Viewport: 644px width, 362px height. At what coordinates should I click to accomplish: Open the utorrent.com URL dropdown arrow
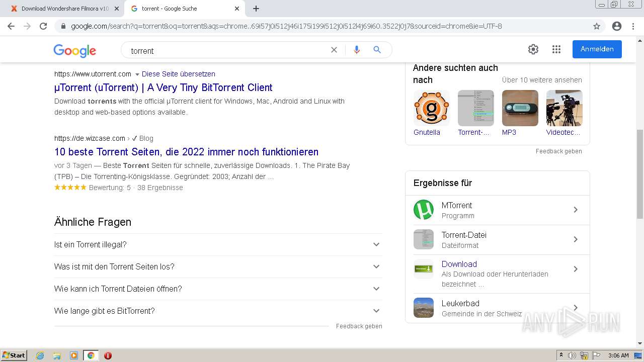[137, 74]
